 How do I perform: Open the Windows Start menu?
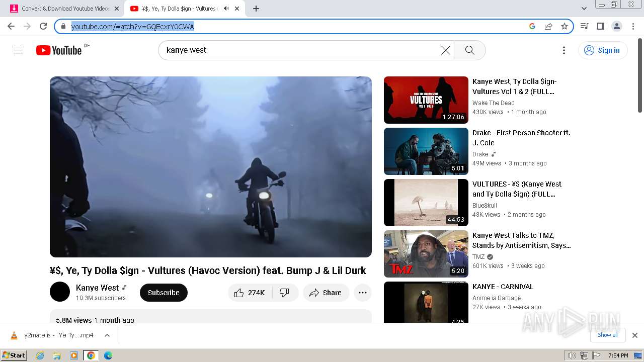tap(14, 355)
